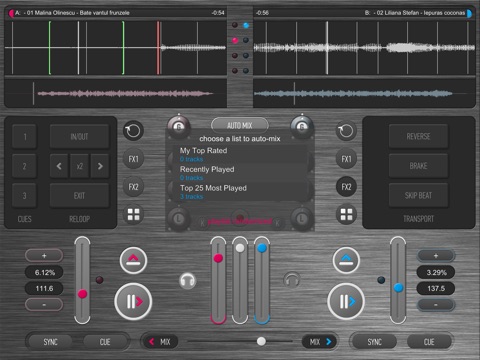Mix toward deck A with left MIX

pos(160,342)
